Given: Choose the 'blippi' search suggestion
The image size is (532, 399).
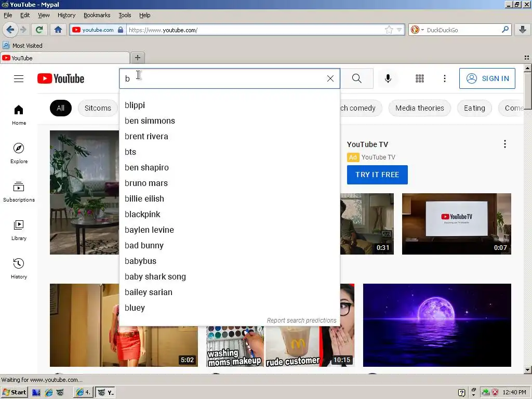Looking at the screenshot, I should pyautogui.click(x=229, y=105).
